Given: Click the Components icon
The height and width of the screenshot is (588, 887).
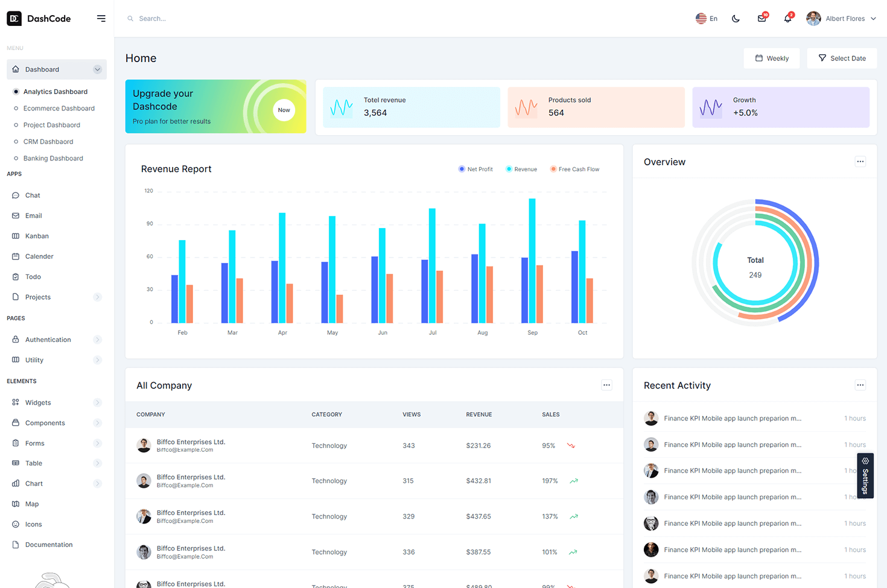Looking at the screenshot, I should pyautogui.click(x=16, y=423).
